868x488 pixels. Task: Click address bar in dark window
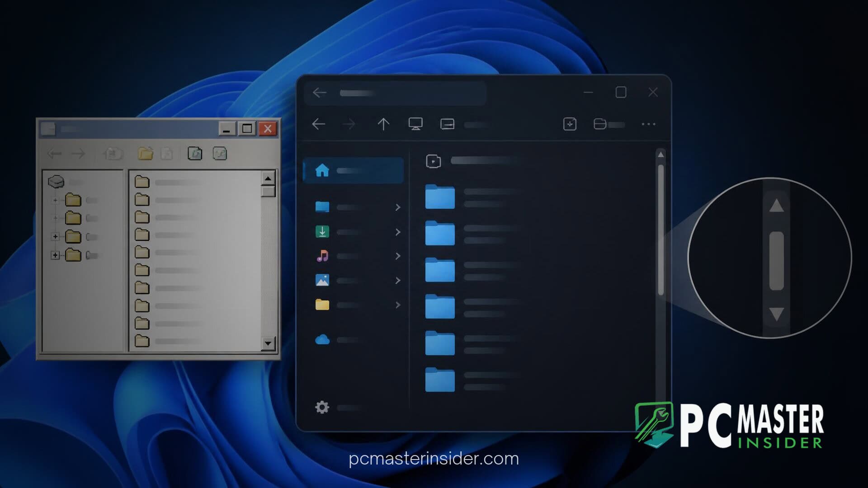click(x=395, y=93)
